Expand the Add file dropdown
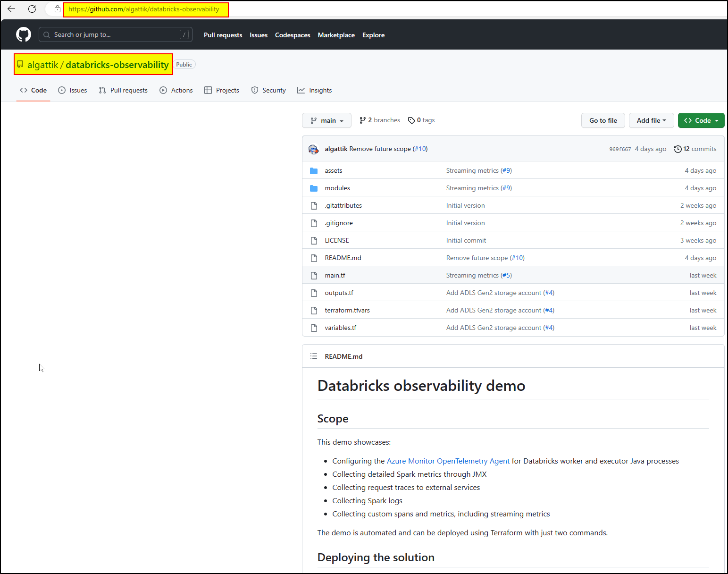 click(651, 120)
